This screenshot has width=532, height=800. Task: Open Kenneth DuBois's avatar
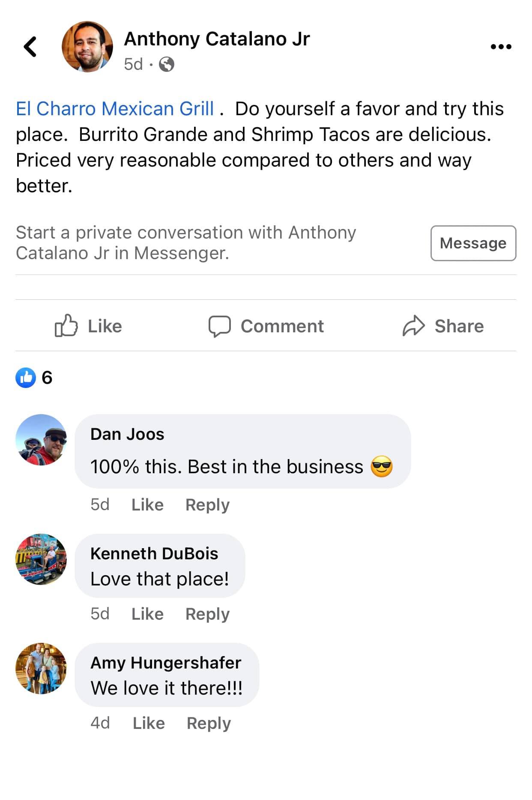pos(41,559)
